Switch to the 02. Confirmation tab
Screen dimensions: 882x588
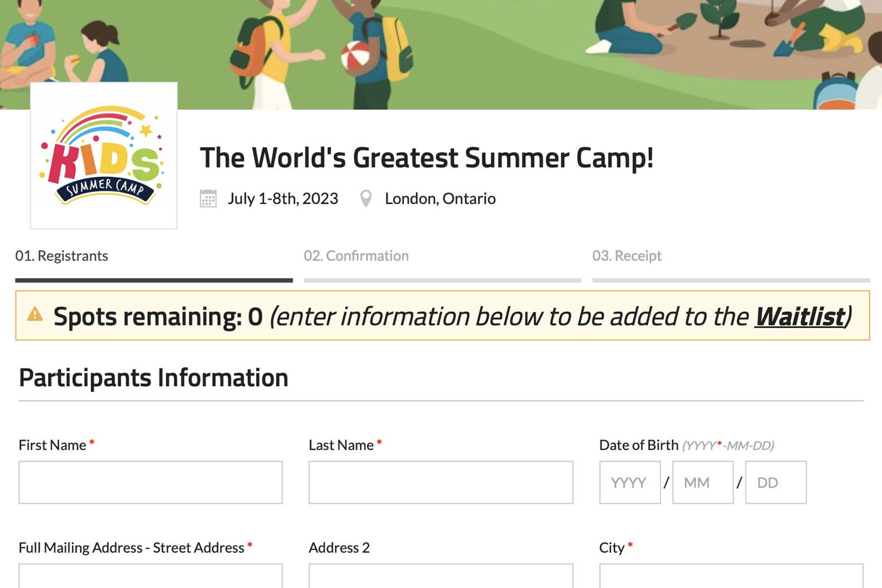[x=357, y=256]
